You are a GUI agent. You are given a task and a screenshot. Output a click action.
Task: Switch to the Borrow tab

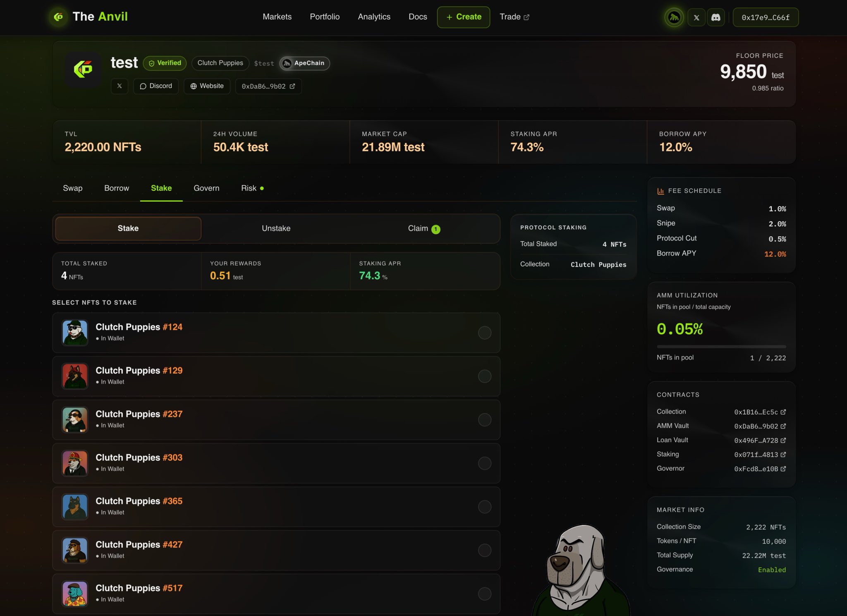117,188
